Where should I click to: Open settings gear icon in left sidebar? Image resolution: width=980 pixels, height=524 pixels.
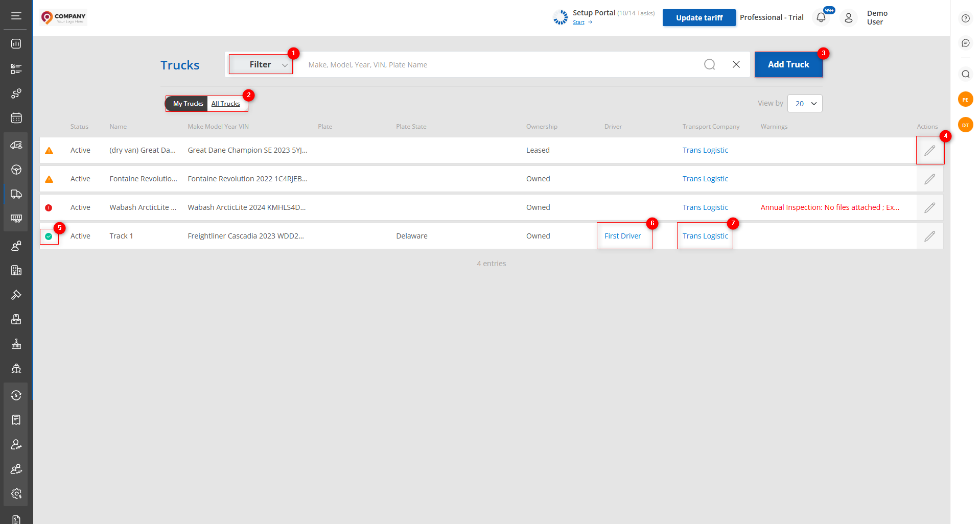pos(16,493)
